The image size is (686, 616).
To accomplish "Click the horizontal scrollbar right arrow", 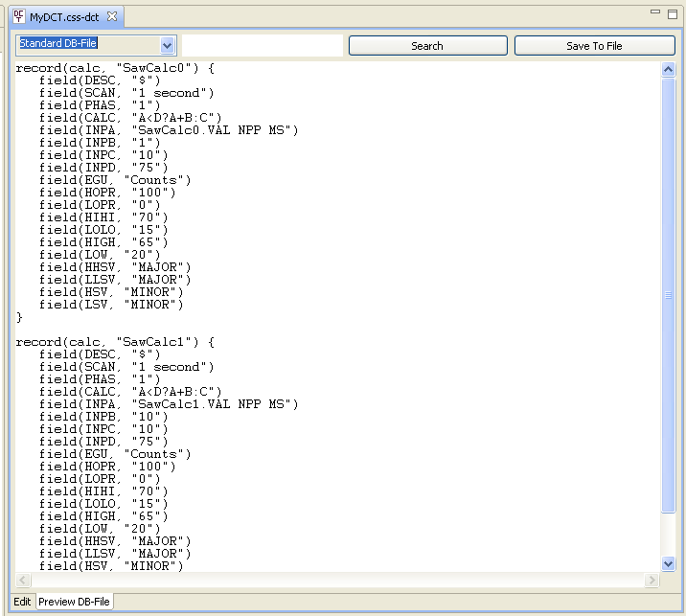I will 652,581.
